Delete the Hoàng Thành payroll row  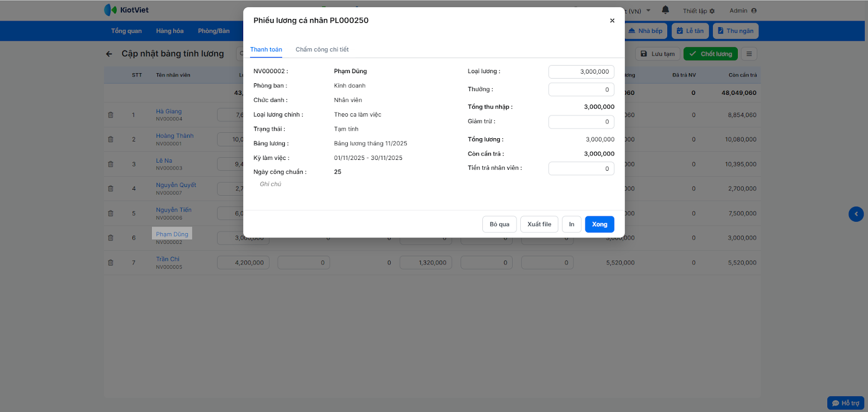click(x=111, y=139)
